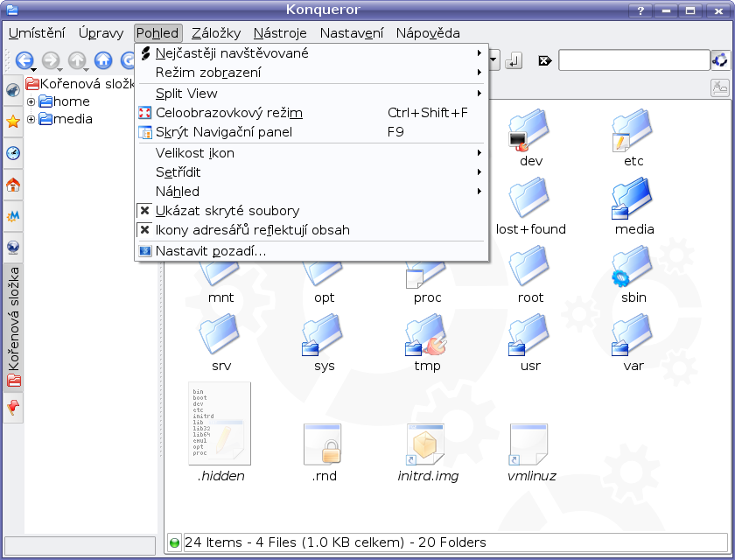This screenshot has height=560, width=735.
Task: Open the Nejčastěji navštěvované submenu
Action: 311,53
